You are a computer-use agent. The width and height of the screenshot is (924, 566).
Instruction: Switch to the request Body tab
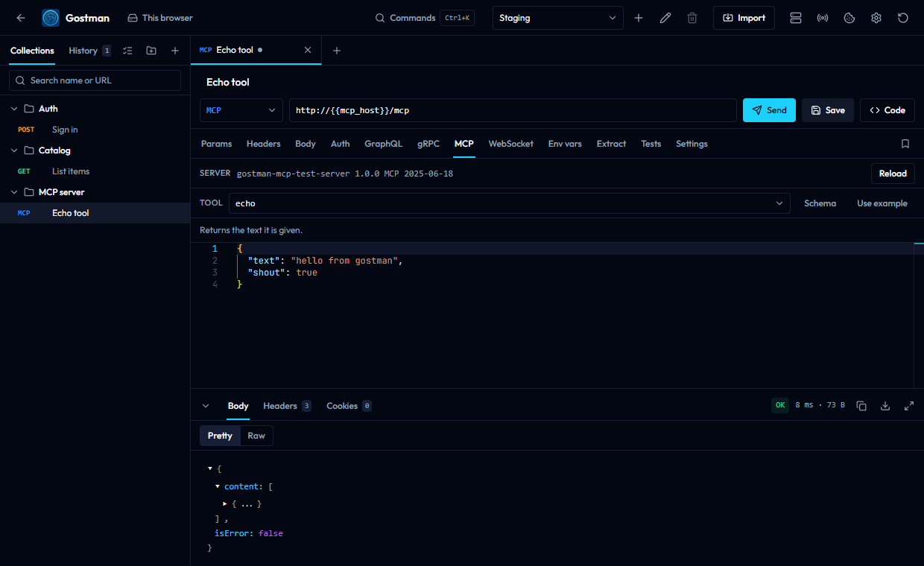pos(306,144)
